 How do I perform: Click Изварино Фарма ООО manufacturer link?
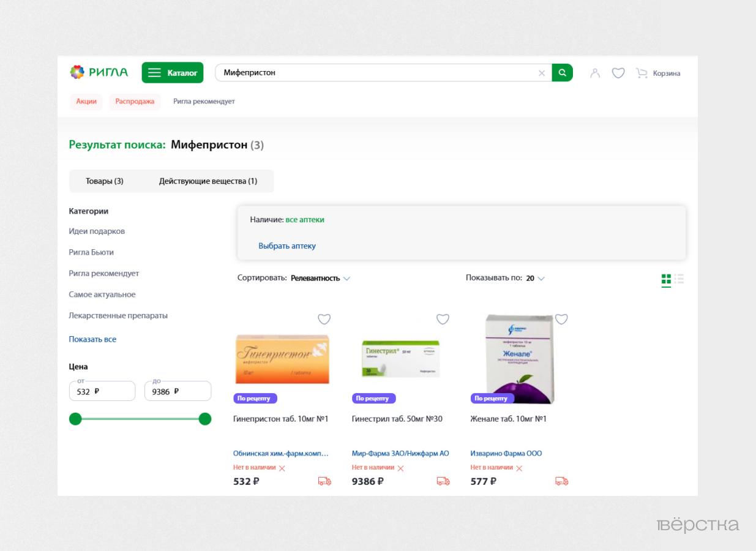[x=506, y=454]
